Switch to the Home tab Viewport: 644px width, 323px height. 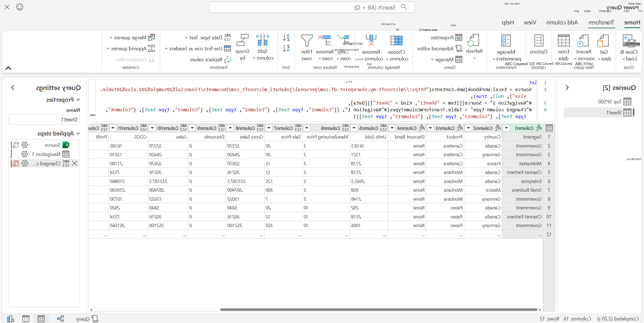tap(632, 22)
